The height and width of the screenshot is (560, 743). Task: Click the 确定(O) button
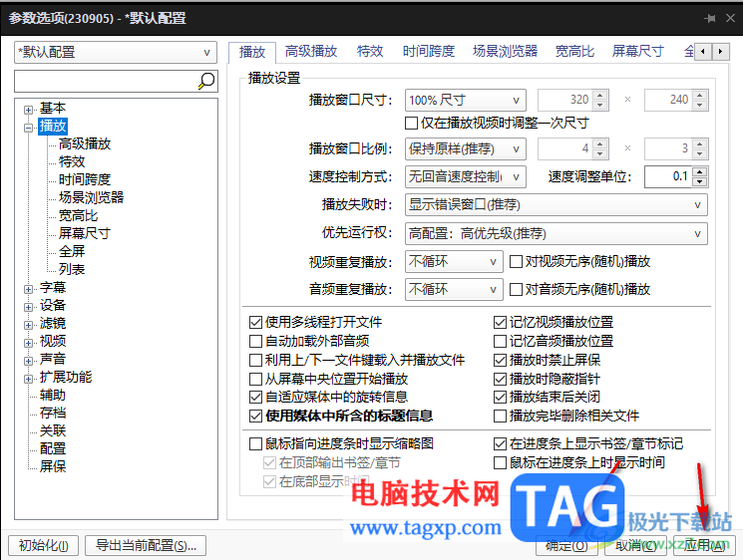tap(567, 546)
